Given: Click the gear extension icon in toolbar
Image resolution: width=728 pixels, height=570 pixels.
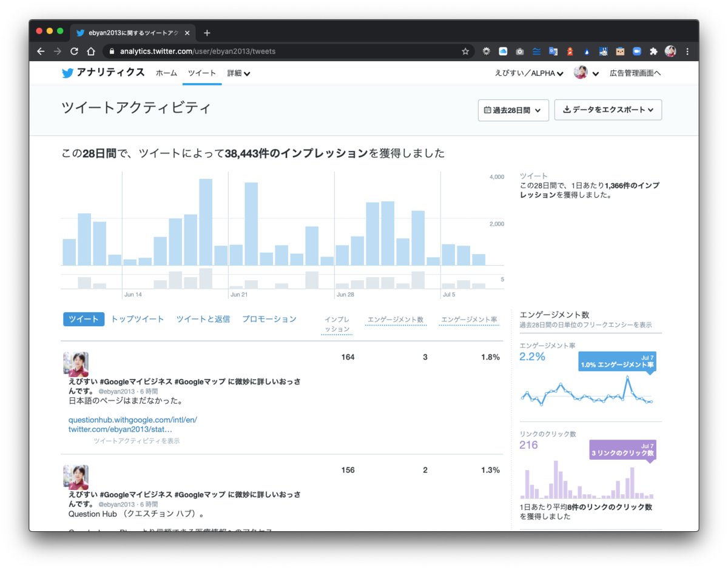Looking at the screenshot, I should pyautogui.click(x=486, y=52).
